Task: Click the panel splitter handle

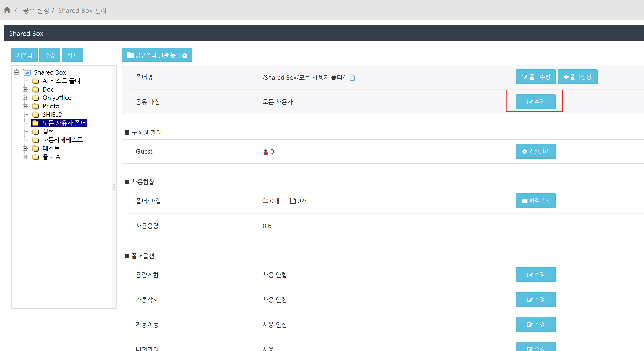Action: tap(114, 187)
